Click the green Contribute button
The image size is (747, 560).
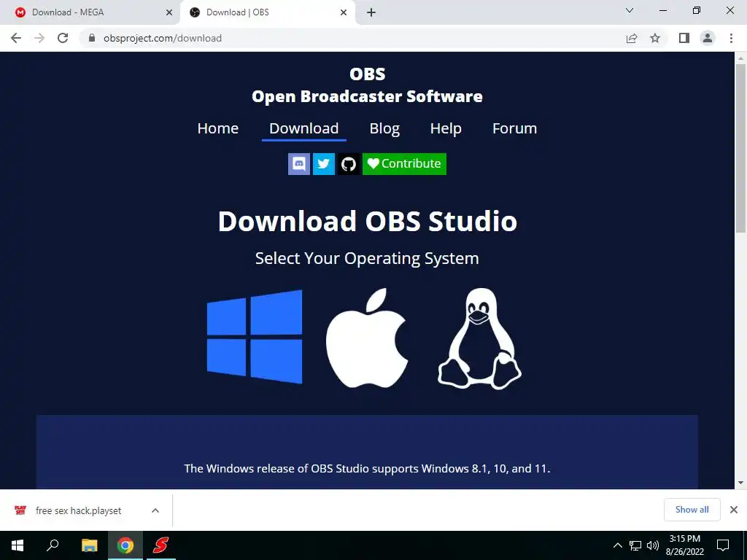coord(404,164)
